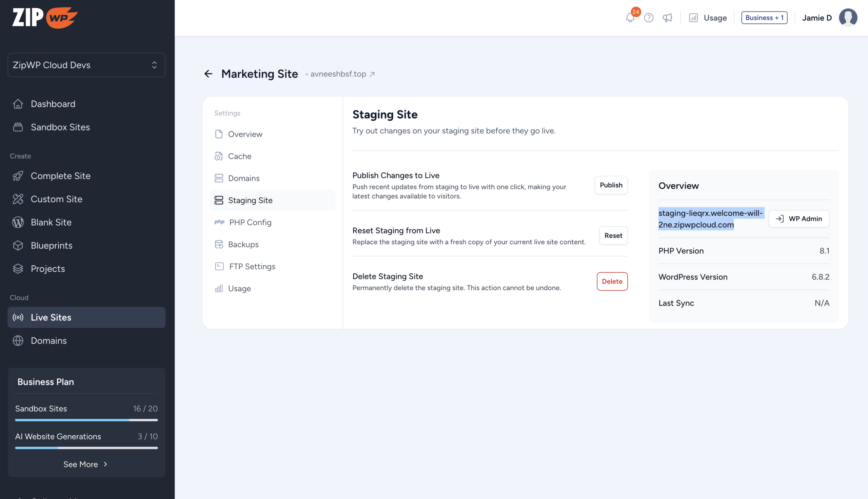868x499 pixels.
Task: Open the PHP Config settings tab
Action: 250,222
